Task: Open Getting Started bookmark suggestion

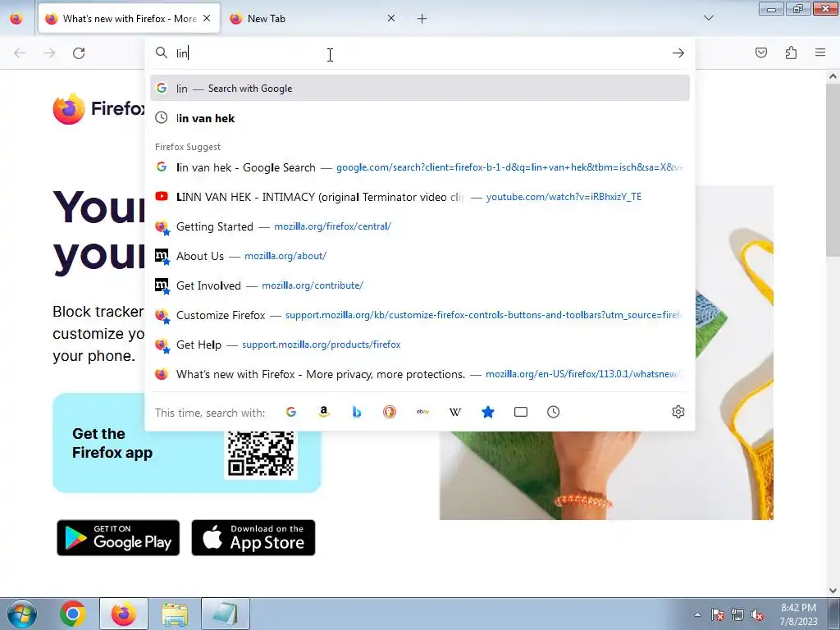Action: point(420,226)
